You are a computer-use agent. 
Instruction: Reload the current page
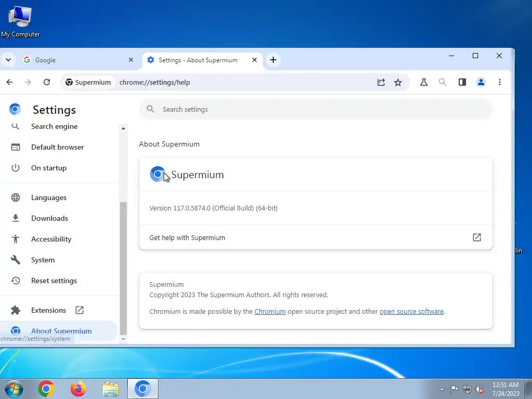(x=47, y=82)
